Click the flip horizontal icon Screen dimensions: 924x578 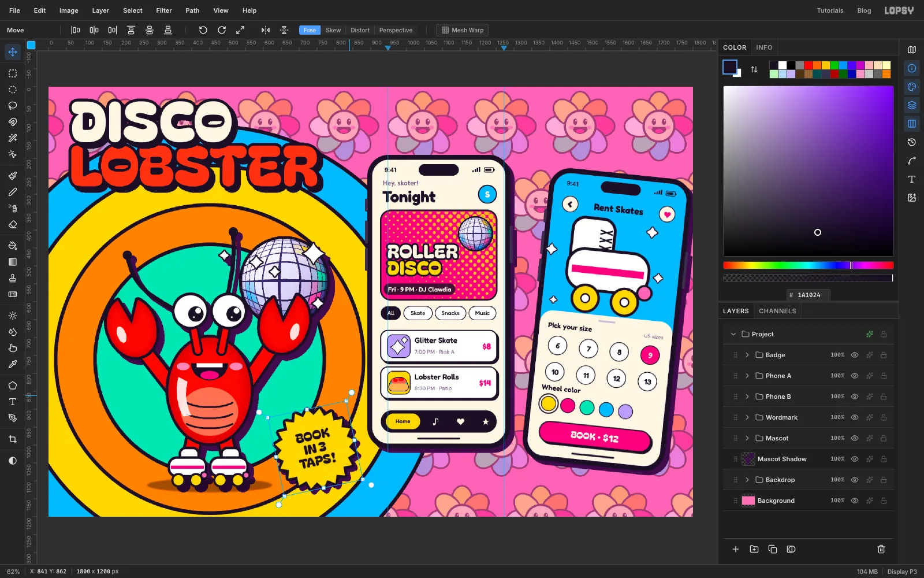point(266,30)
